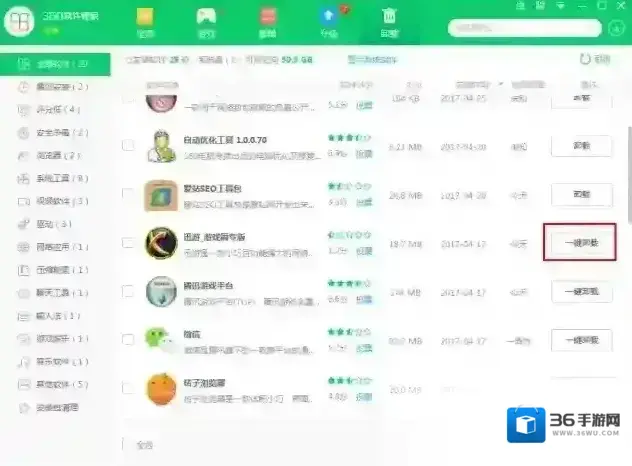Open the download manager circle icon
Viewport: 632px width, 466px height.
click(616, 28)
